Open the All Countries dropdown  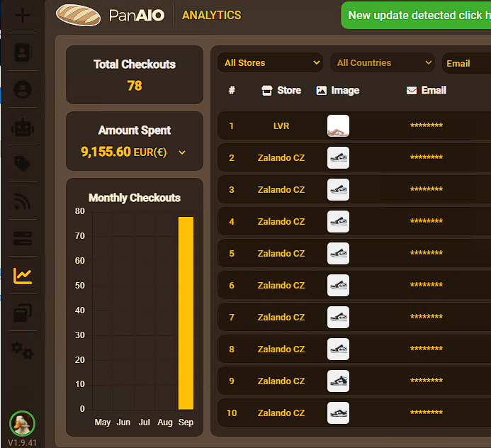(383, 62)
